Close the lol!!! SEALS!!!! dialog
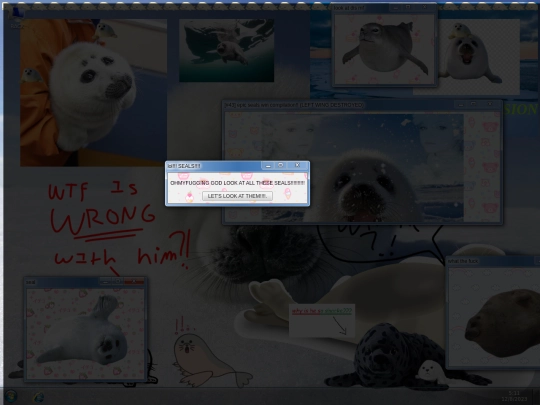540x405 pixels. click(298, 166)
